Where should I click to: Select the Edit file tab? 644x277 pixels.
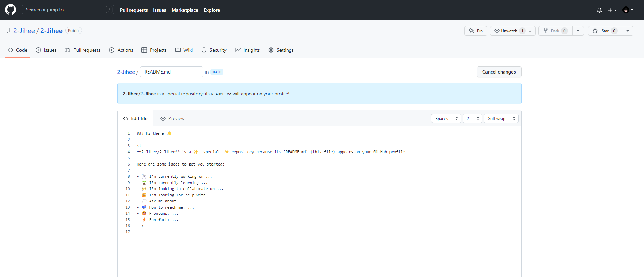[x=135, y=118]
